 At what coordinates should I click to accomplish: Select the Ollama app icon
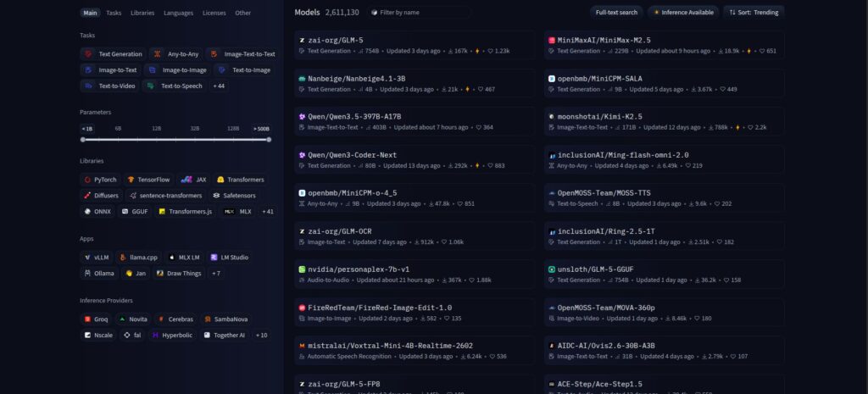tap(87, 274)
